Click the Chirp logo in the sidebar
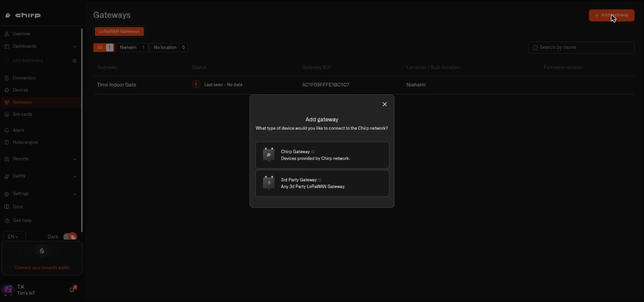Screen dimensions: 644x302 23,15
